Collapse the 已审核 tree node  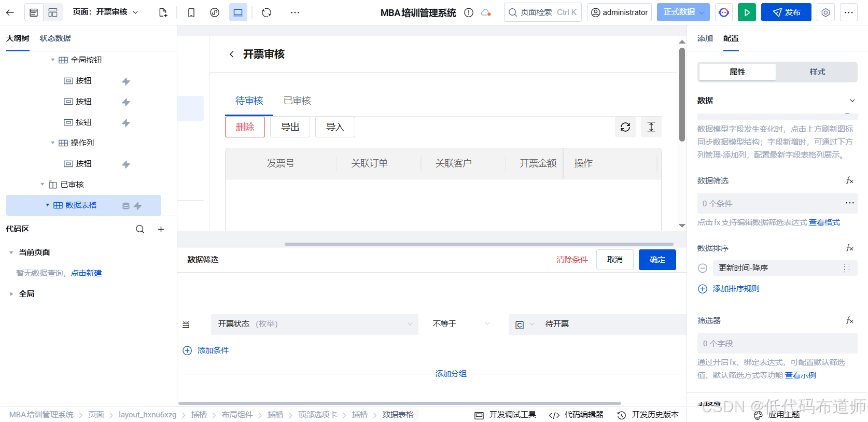coord(43,185)
